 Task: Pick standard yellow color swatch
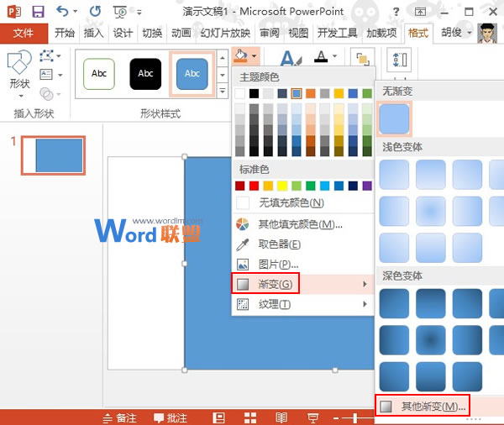[282, 186]
